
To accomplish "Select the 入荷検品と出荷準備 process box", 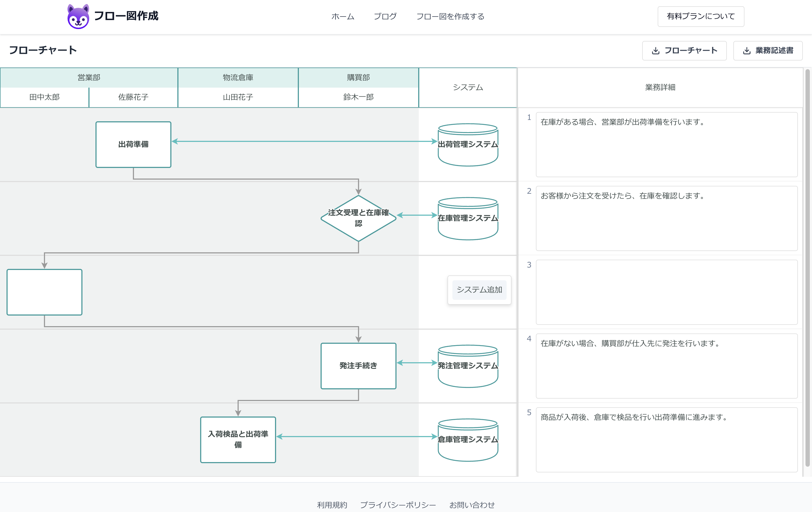I will (x=238, y=440).
